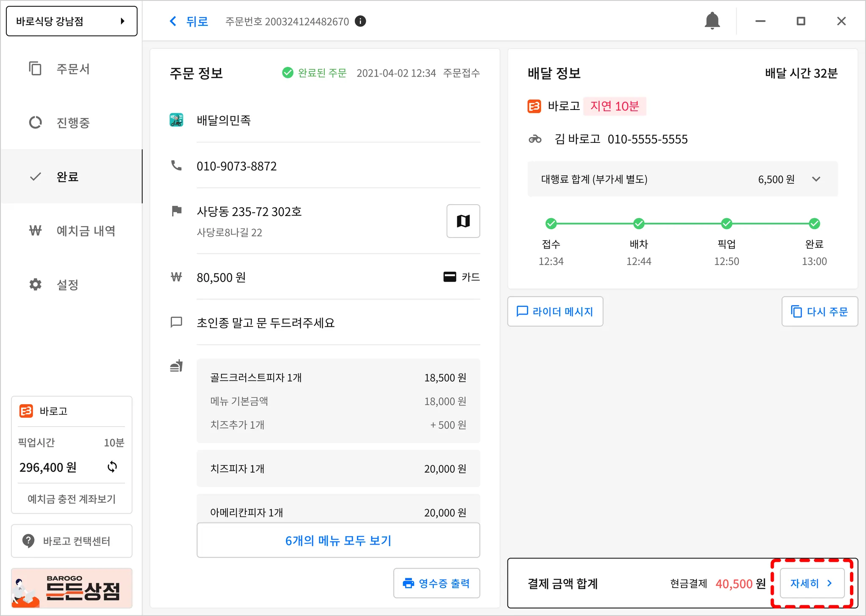This screenshot has height=616, width=866.
Task: Go to the 주문서 menu
Action: [73, 69]
